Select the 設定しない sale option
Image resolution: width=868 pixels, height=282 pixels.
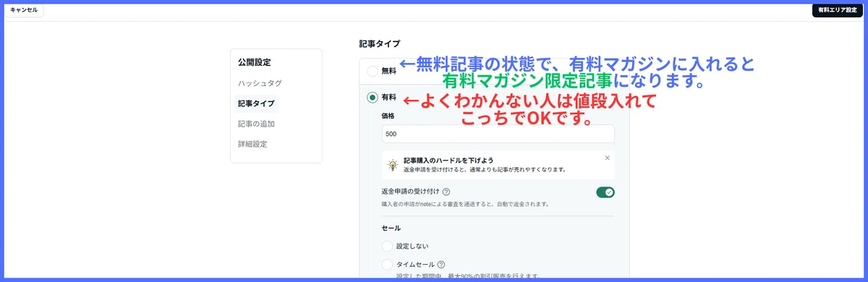[387, 246]
